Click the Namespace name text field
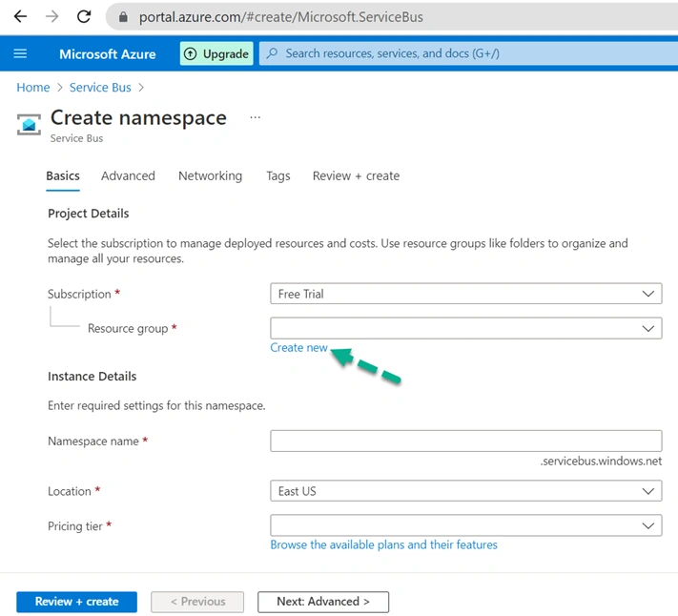This screenshot has height=616, width=678. click(x=465, y=441)
